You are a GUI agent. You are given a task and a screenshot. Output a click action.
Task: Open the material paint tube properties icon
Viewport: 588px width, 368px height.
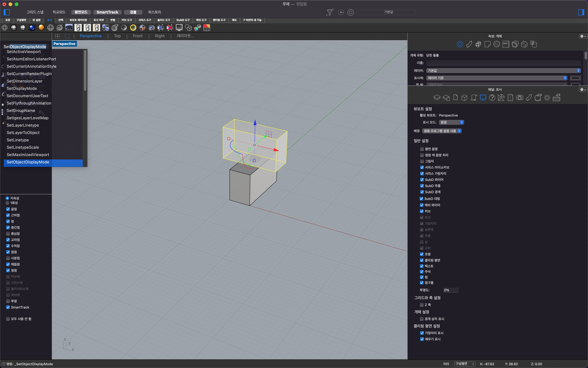(469, 44)
